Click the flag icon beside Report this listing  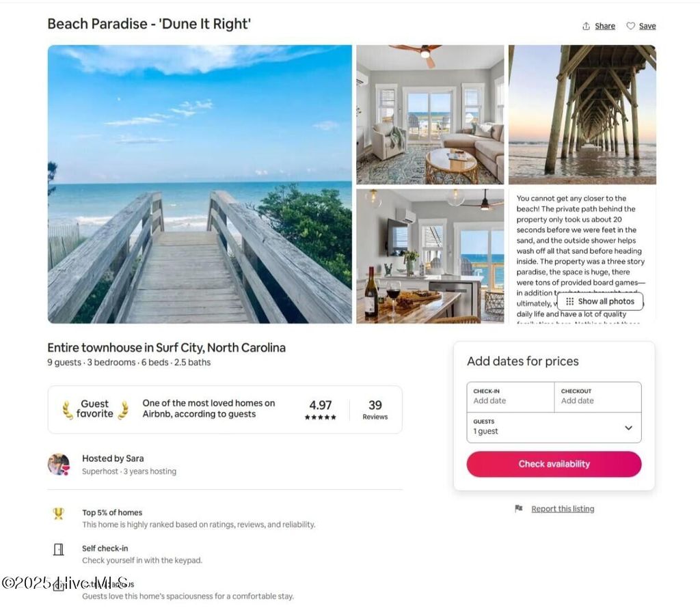point(518,509)
